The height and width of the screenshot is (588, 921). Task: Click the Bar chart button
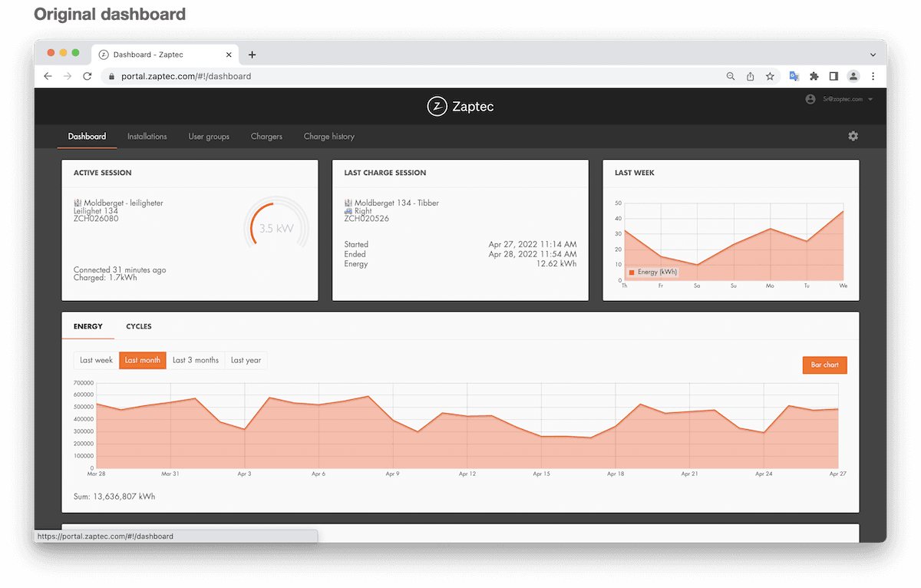824,365
